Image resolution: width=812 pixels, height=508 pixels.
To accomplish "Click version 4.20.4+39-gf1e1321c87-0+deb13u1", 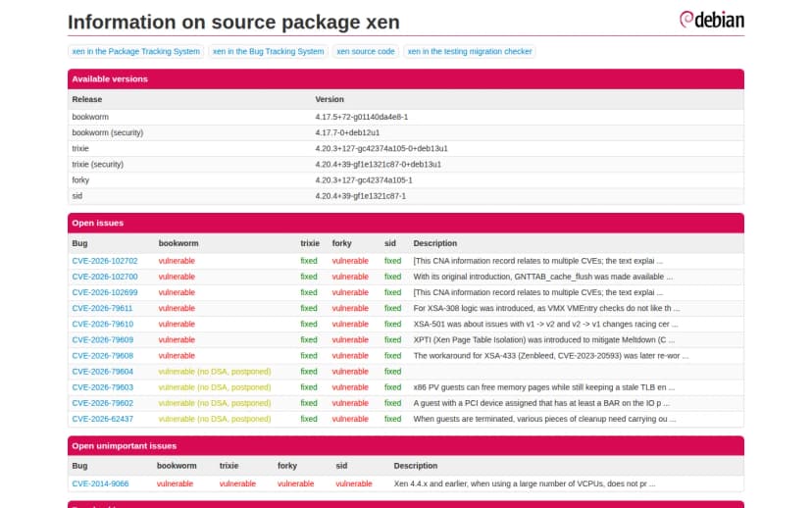I will pyautogui.click(x=378, y=164).
